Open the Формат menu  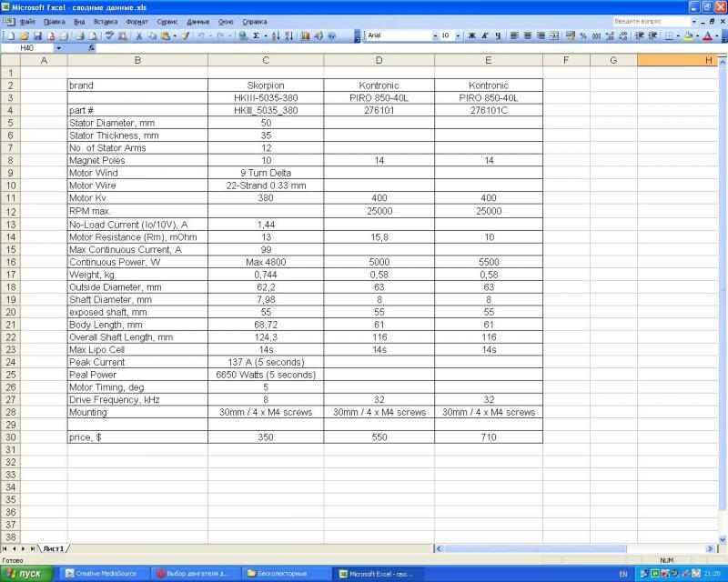point(136,21)
